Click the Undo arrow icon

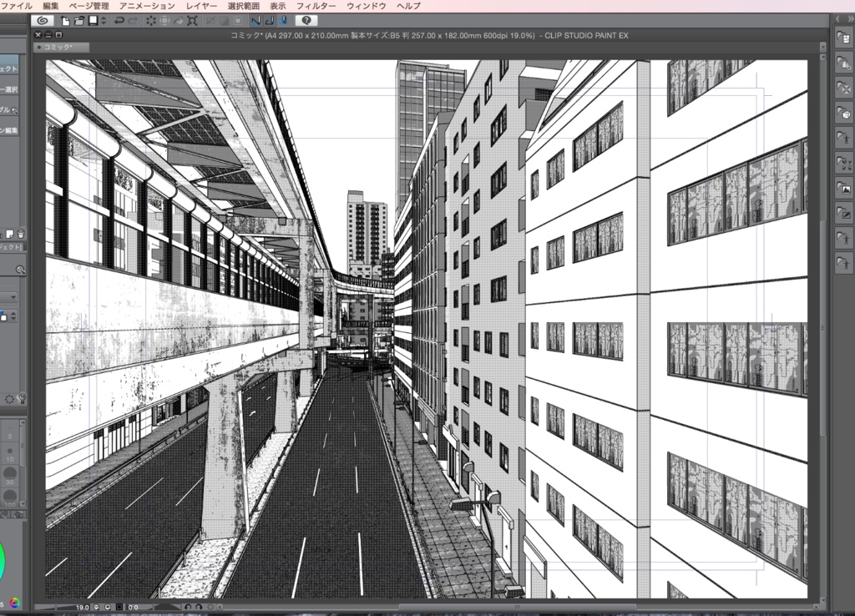(x=120, y=21)
